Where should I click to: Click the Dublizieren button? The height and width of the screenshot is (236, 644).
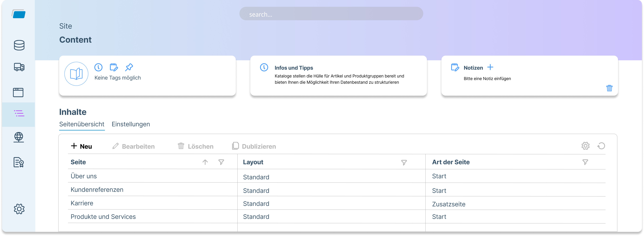click(x=254, y=146)
